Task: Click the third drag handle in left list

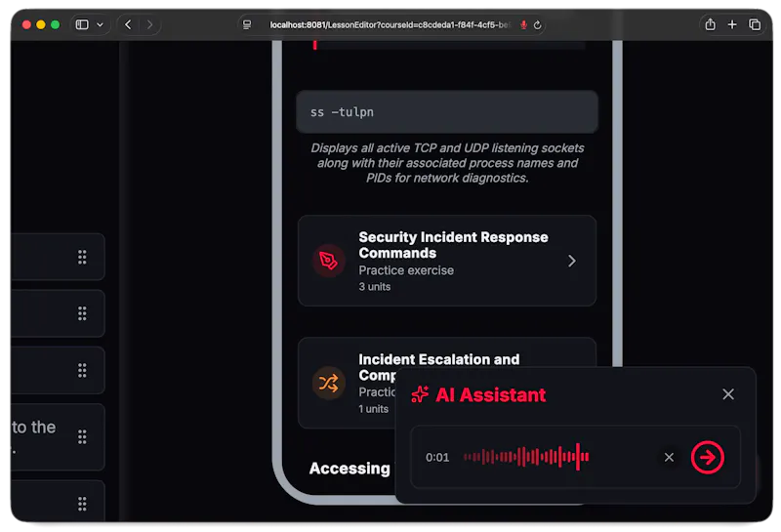Action: [82, 370]
